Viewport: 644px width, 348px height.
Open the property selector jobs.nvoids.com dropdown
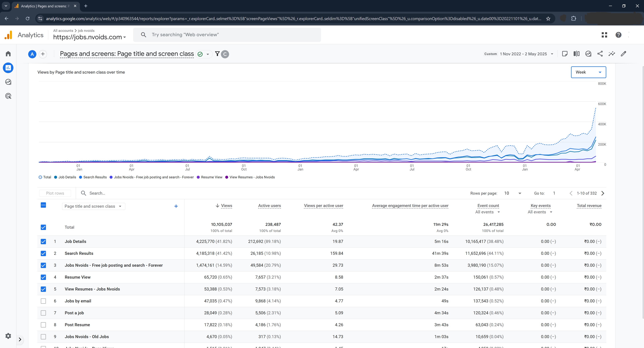point(90,37)
